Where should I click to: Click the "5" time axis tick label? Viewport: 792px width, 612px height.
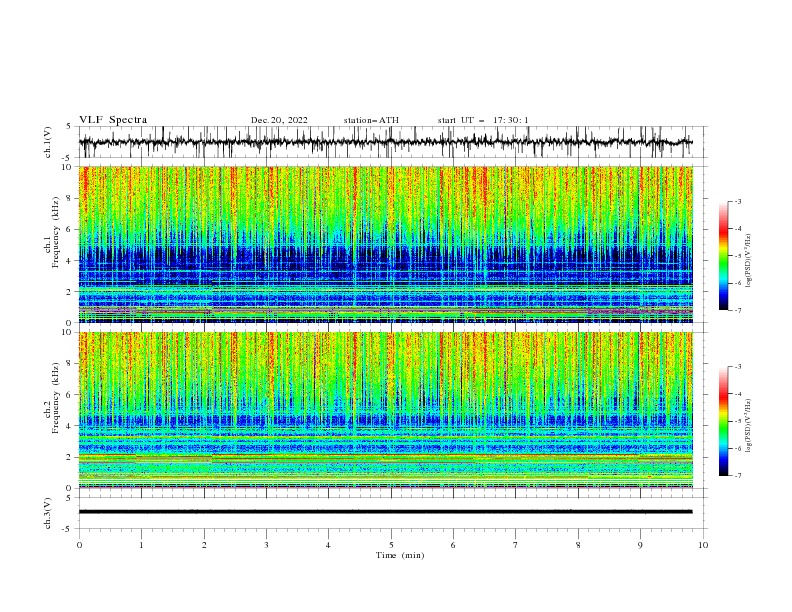[x=391, y=545]
